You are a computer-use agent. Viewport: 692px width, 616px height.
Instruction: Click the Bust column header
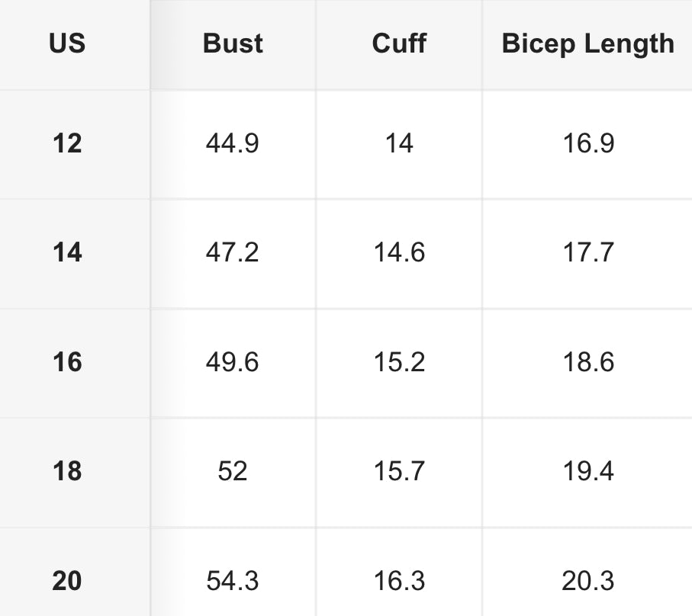point(233,44)
